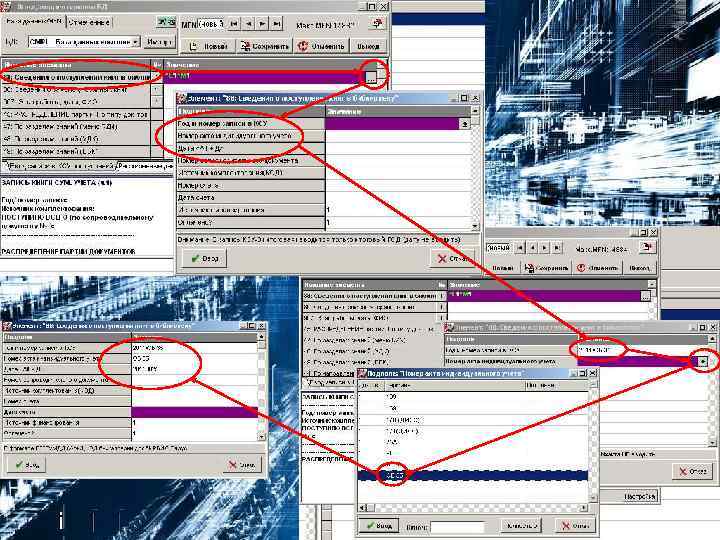
Task: Select row 88 Сведения in lower-right main window
Action: 371,296
